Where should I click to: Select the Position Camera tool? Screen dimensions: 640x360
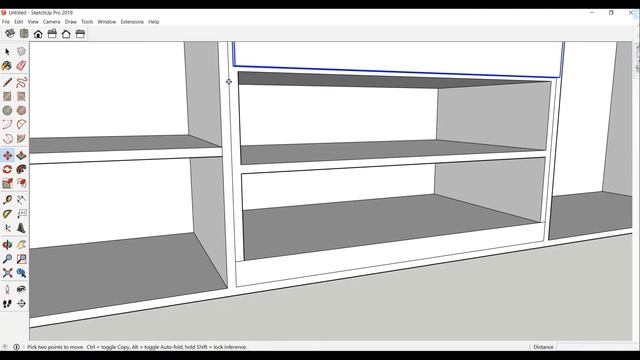click(7, 289)
